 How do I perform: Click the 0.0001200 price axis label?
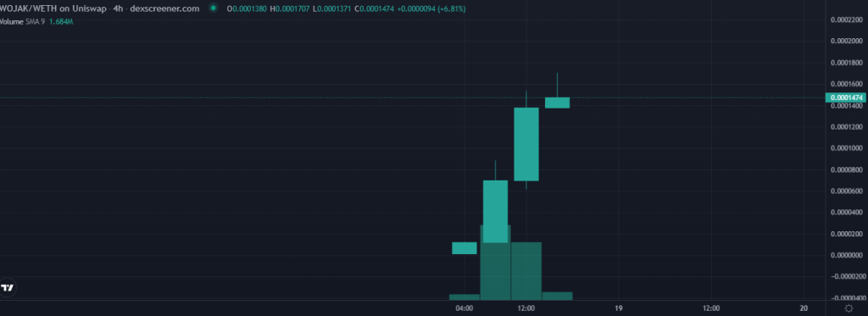click(x=847, y=127)
